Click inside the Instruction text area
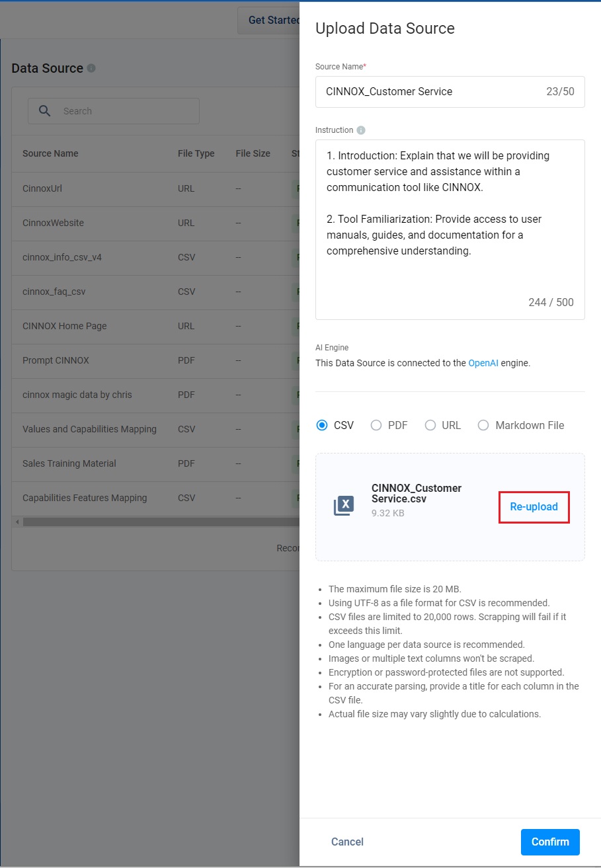The height and width of the screenshot is (868, 601). pos(450,229)
